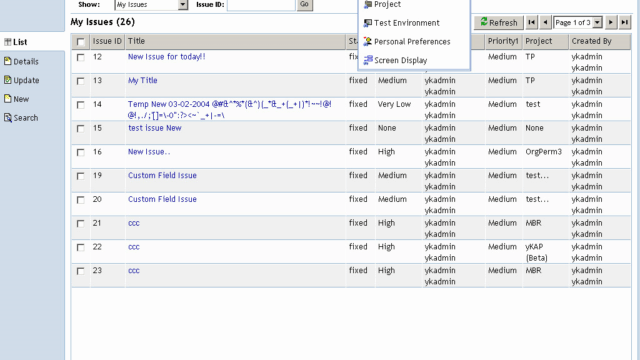Open Custom Field Issue link for issue 20

[x=162, y=199]
